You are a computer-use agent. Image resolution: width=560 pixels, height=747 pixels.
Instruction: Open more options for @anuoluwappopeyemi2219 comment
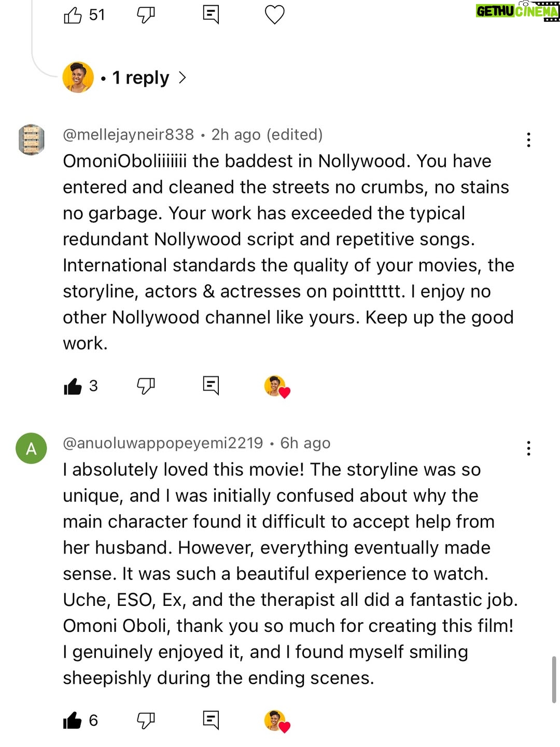[x=528, y=448]
